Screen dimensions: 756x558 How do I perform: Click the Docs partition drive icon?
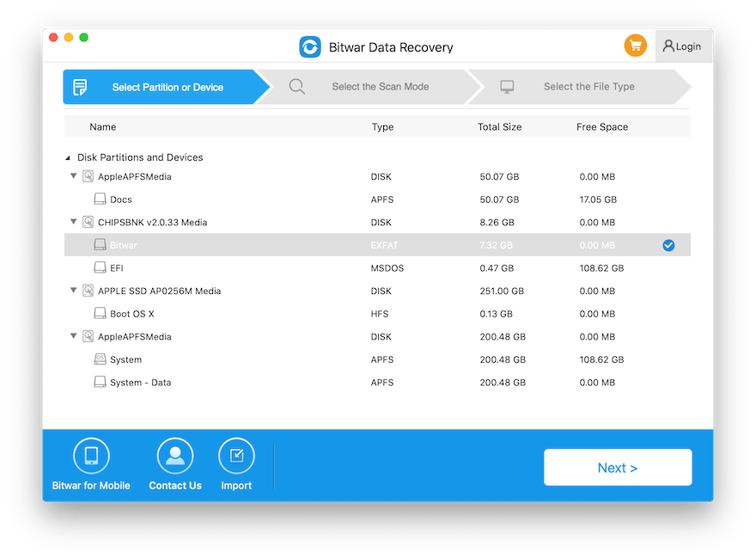(100, 199)
